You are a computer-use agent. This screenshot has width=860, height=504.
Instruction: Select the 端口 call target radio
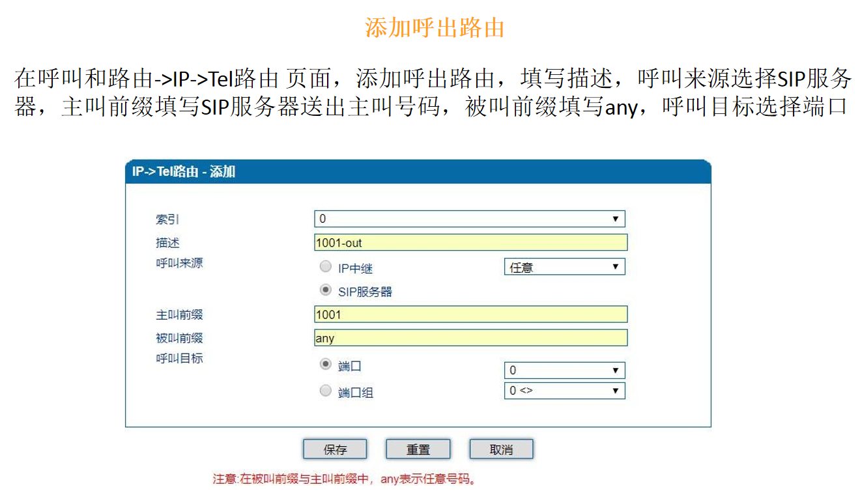coord(325,364)
